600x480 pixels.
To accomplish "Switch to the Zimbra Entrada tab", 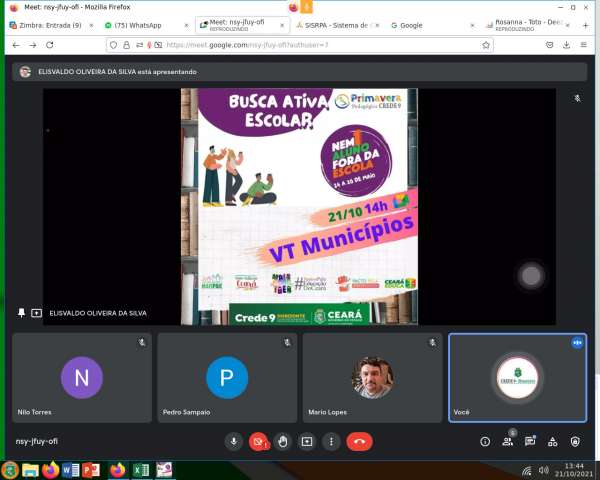I will click(x=50, y=25).
